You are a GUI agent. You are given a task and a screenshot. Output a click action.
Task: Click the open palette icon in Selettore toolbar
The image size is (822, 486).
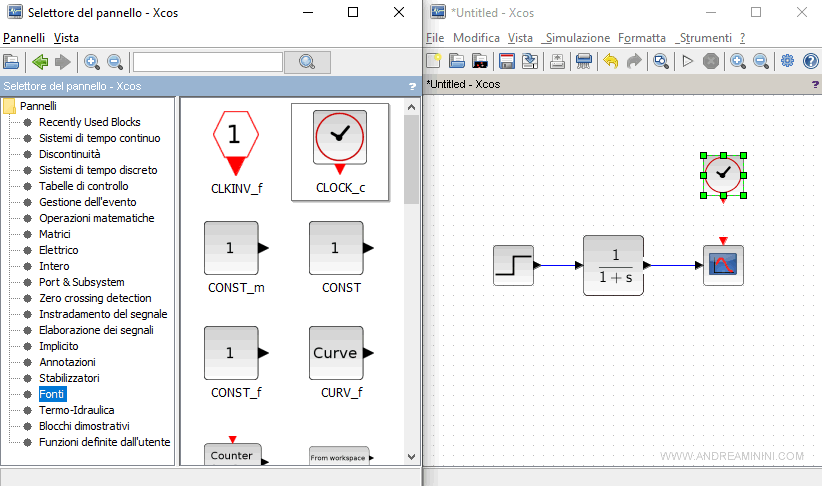point(11,62)
